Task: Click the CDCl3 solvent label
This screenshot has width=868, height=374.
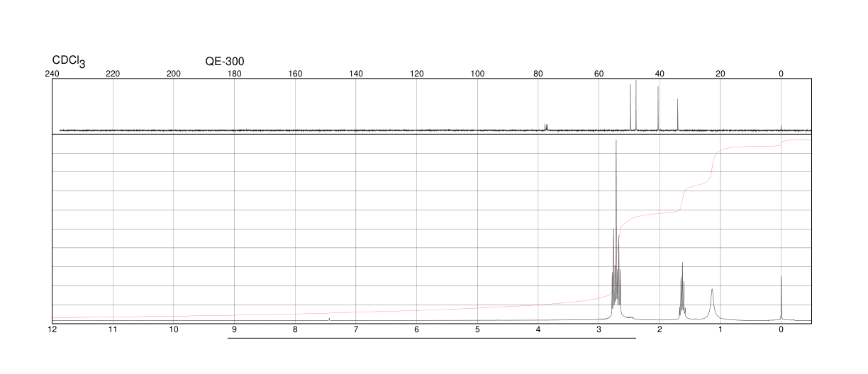Action: point(69,62)
